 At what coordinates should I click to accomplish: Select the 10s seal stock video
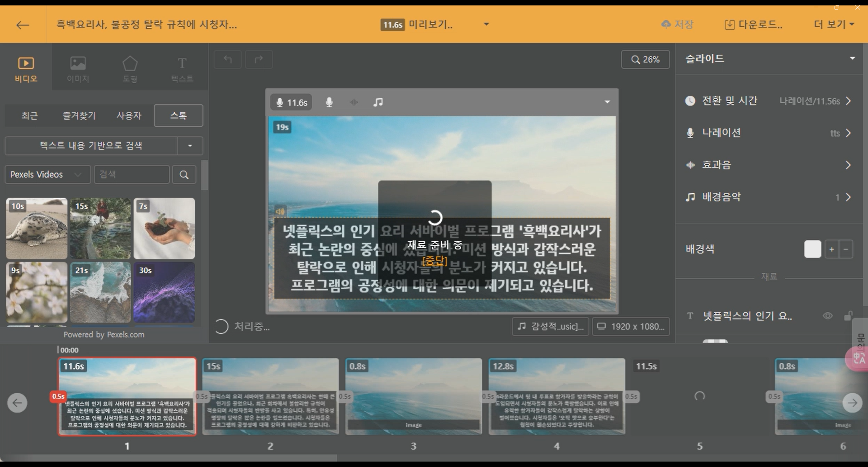click(x=37, y=228)
